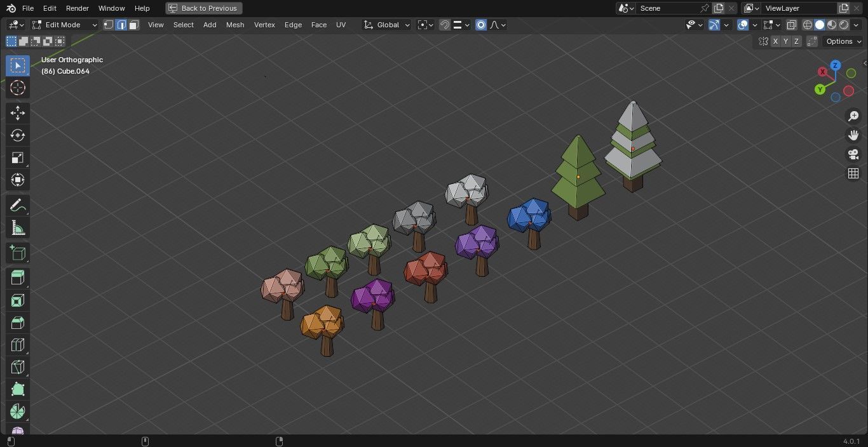Expand the overlays options dropdown

pos(755,25)
